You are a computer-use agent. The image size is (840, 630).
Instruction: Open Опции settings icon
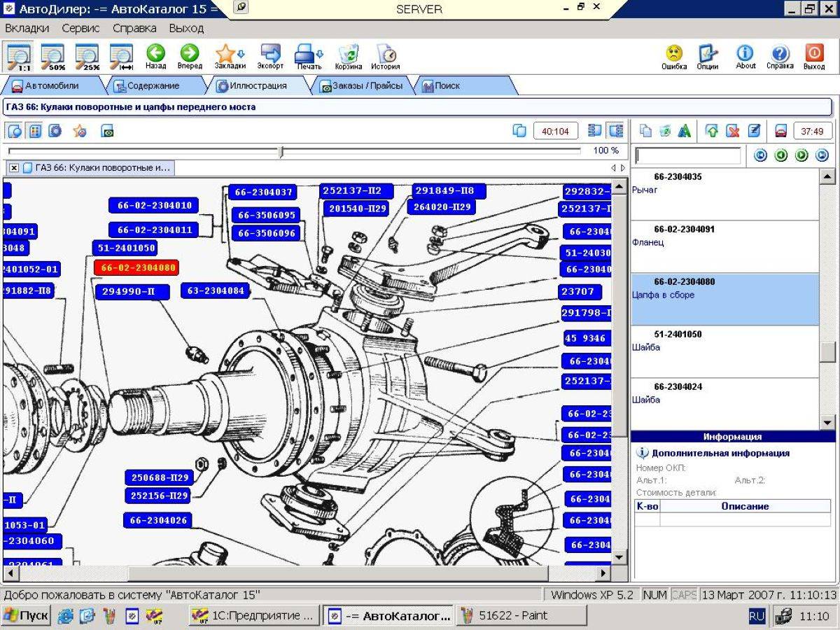pyautogui.click(x=708, y=57)
